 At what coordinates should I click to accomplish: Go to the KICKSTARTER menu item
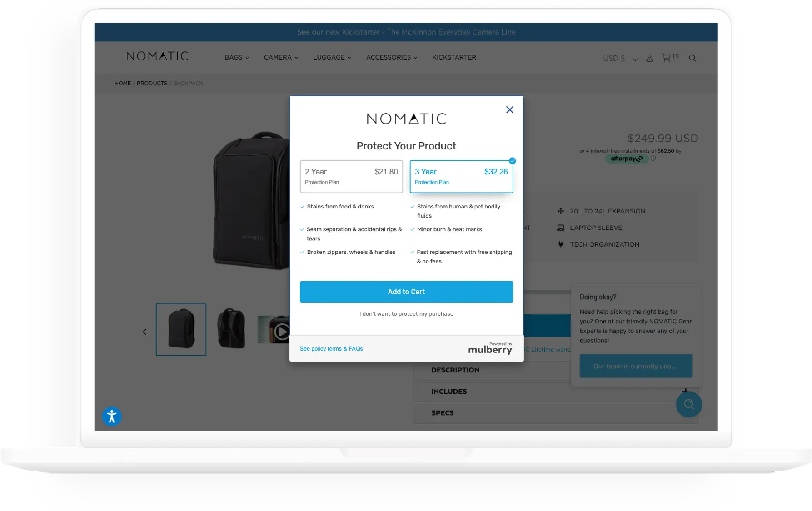click(x=454, y=57)
